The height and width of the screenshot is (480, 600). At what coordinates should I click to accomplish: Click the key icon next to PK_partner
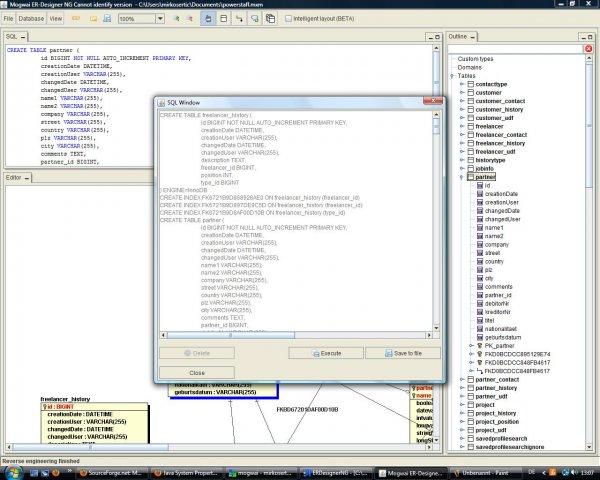click(480, 346)
